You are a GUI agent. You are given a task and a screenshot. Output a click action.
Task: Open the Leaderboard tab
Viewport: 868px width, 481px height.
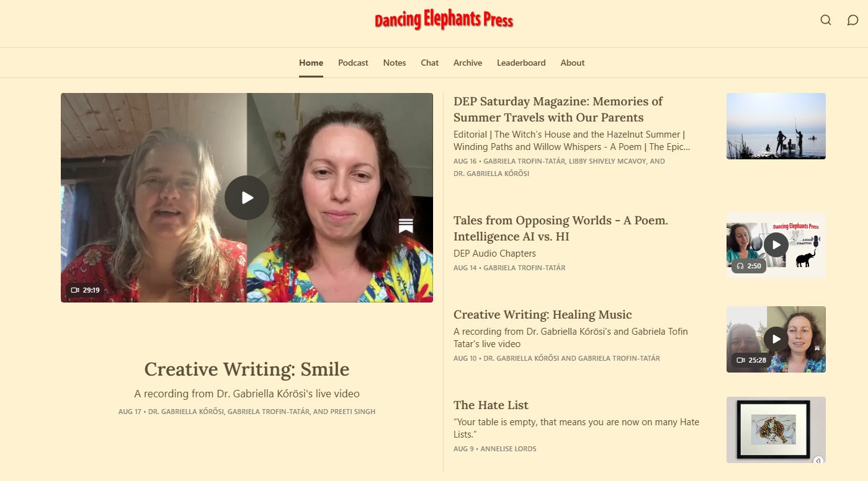click(521, 63)
